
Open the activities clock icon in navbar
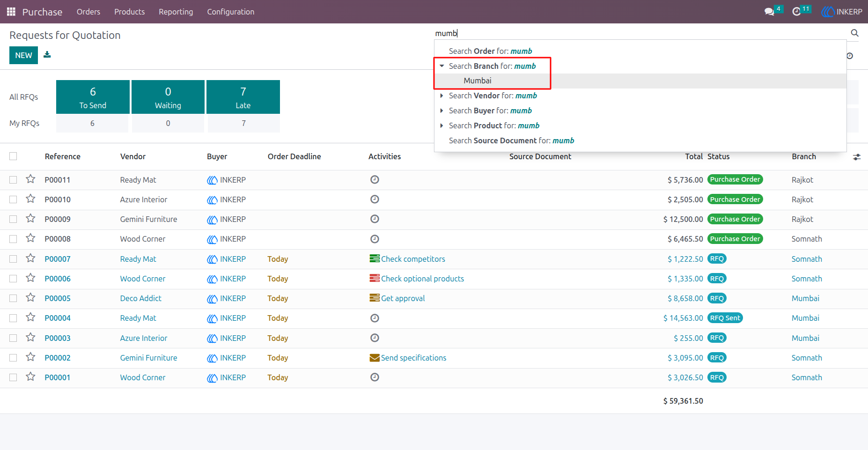796,12
